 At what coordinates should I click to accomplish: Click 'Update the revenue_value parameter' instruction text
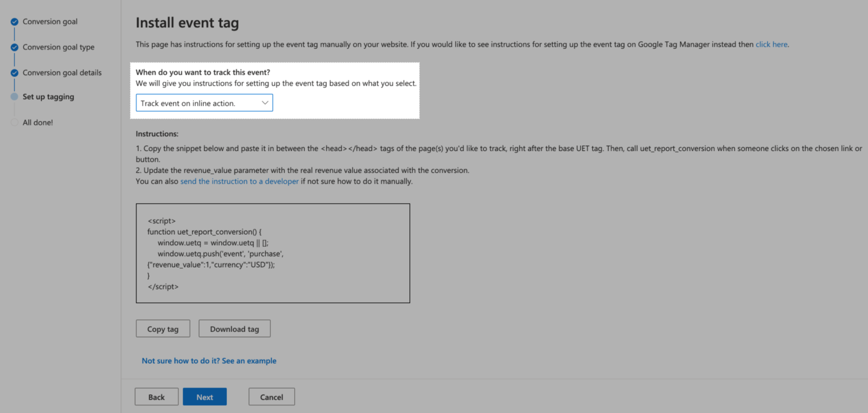(x=302, y=170)
